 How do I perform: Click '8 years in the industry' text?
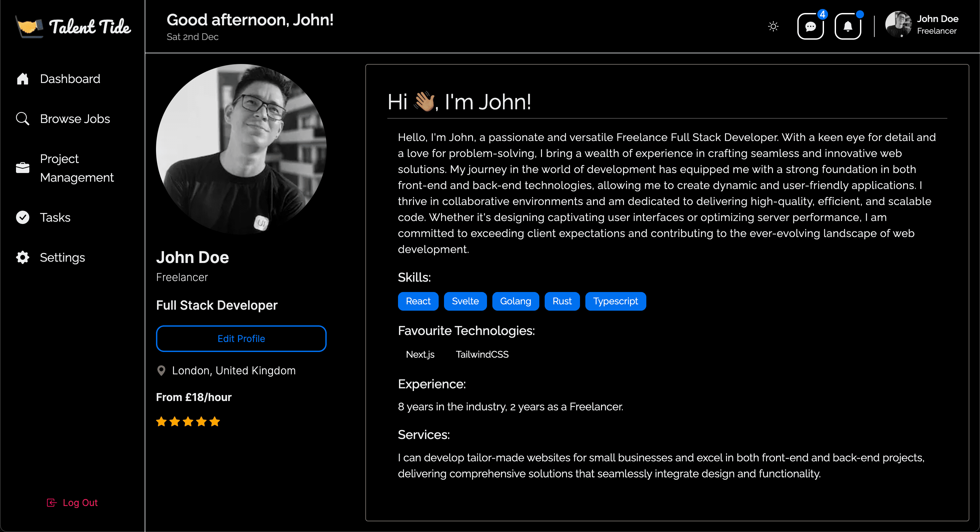(452, 407)
